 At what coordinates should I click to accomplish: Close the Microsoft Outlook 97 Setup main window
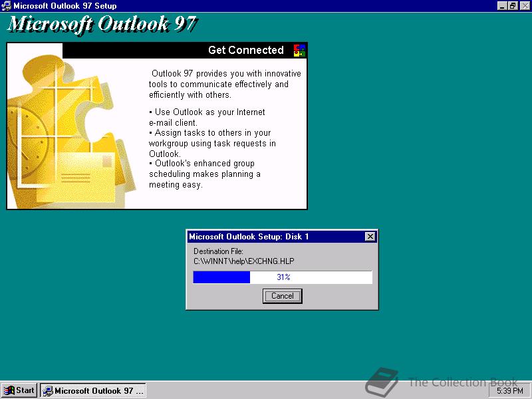(525, 6)
